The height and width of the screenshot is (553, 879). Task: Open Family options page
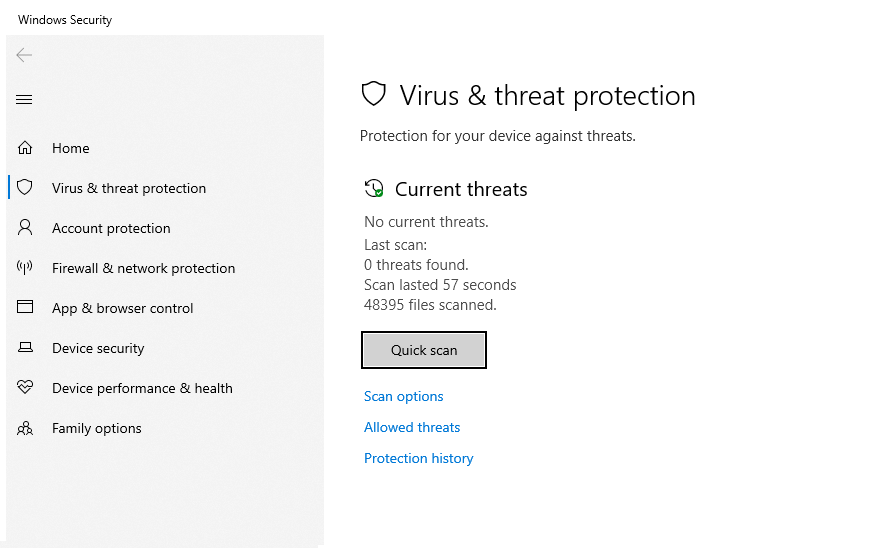[97, 428]
